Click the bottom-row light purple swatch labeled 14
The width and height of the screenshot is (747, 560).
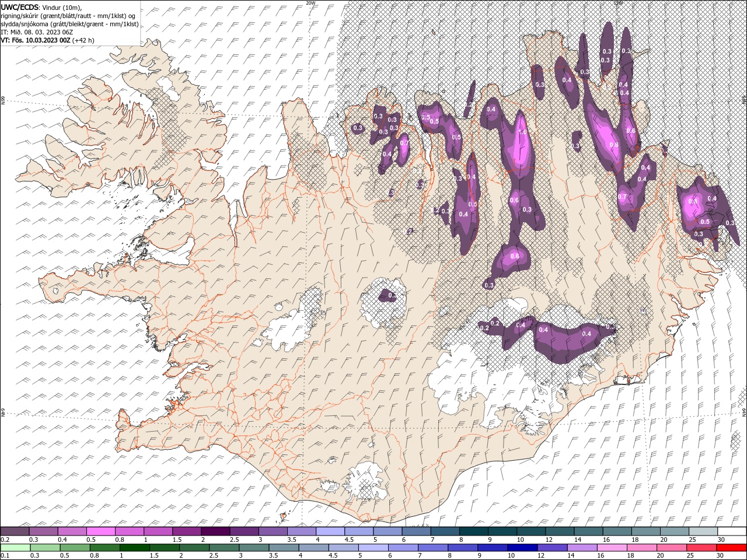(x=582, y=548)
